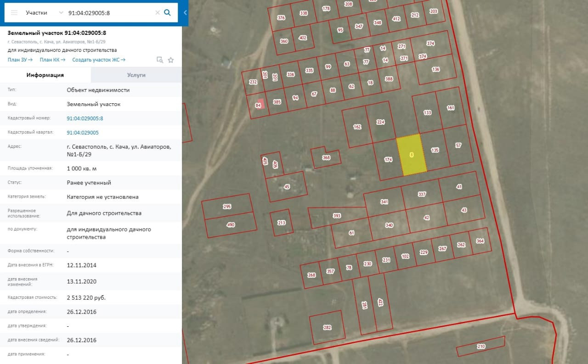
Task: Select parcel 232 on the map
Action: tap(253, 82)
